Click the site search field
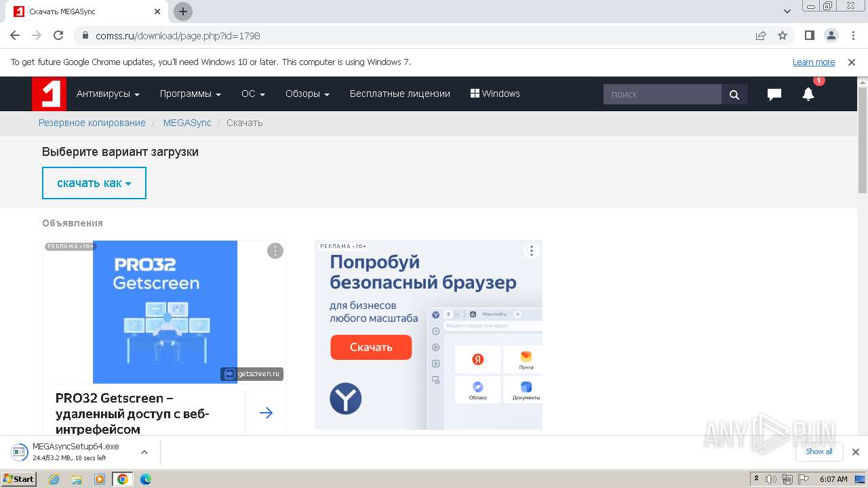Viewport: 868px width, 488px height. tap(663, 94)
